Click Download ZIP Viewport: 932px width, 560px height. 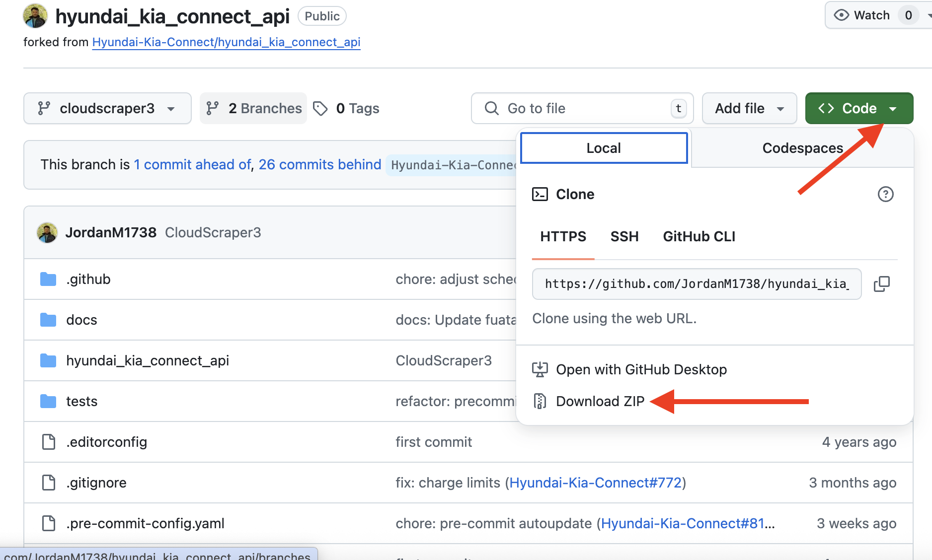tap(600, 401)
